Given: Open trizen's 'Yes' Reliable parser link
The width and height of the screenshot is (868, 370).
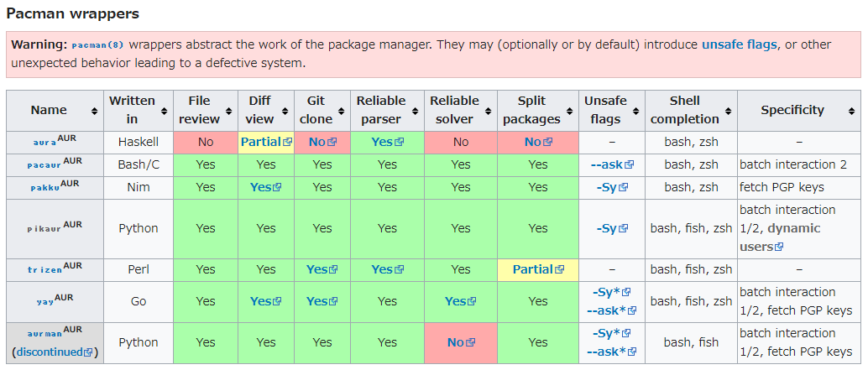Looking at the screenshot, I should [387, 270].
